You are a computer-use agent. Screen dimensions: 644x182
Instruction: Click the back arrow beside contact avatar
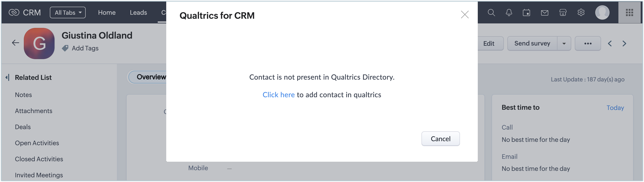click(x=16, y=43)
